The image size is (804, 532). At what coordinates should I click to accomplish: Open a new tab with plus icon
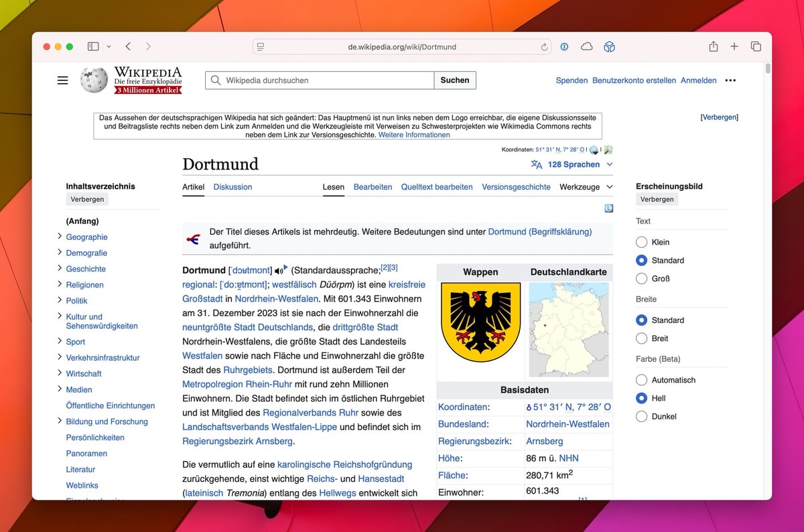[734, 47]
